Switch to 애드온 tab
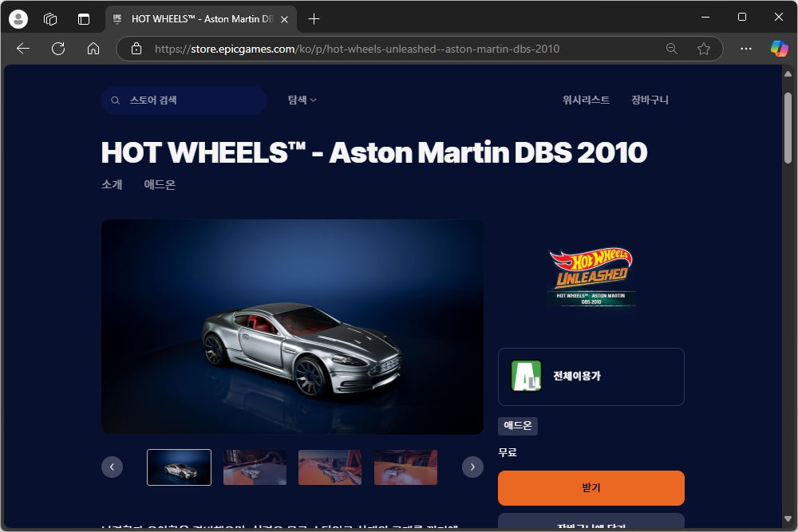This screenshot has height=532, width=798. 160,184
